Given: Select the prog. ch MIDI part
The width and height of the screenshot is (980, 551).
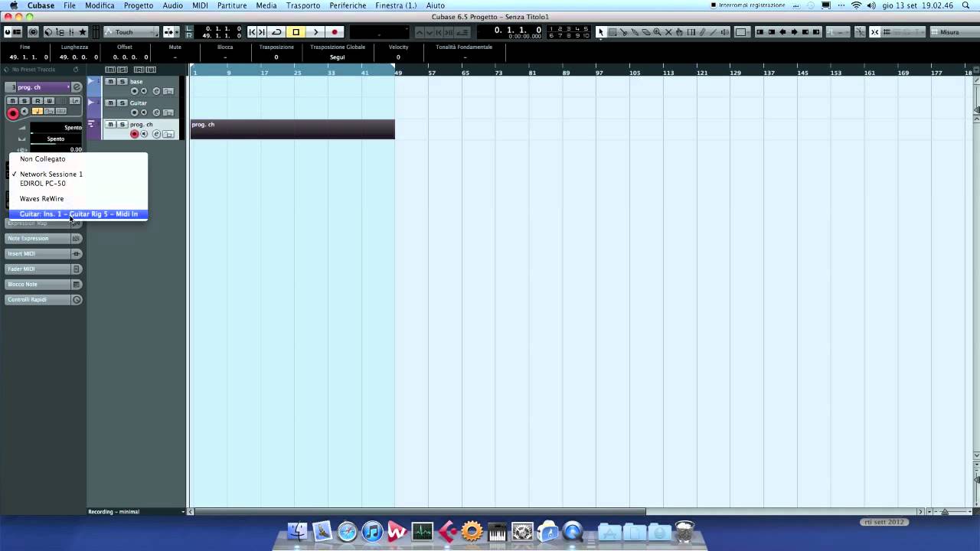Looking at the screenshot, I should [292, 129].
